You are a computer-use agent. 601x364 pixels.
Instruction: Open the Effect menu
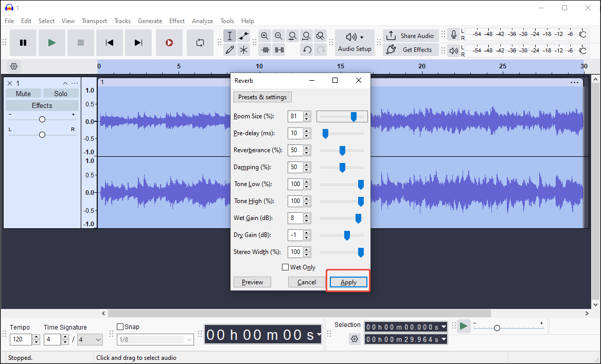click(176, 21)
